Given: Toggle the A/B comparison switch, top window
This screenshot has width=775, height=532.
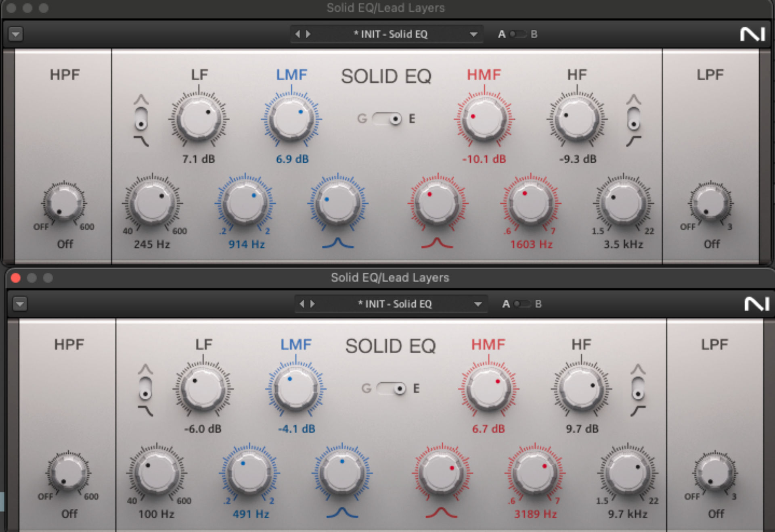Looking at the screenshot, I should (x=519, y=34).
